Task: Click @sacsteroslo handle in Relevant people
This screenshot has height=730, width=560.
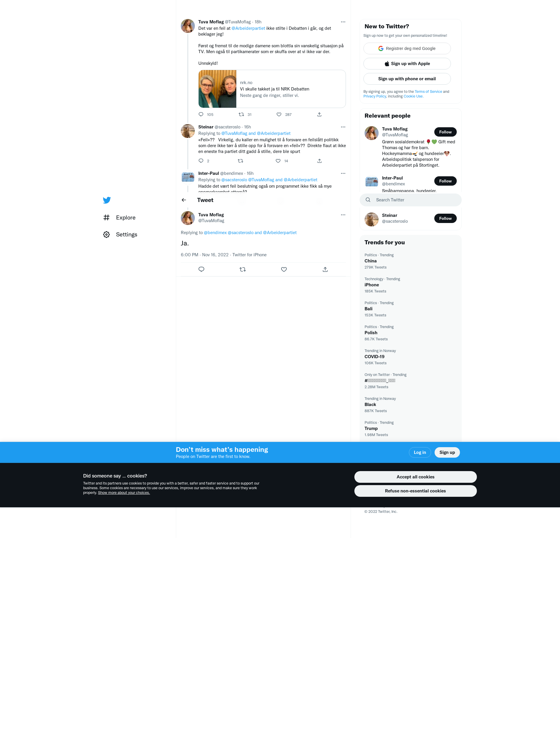Action: click(395, 222)
